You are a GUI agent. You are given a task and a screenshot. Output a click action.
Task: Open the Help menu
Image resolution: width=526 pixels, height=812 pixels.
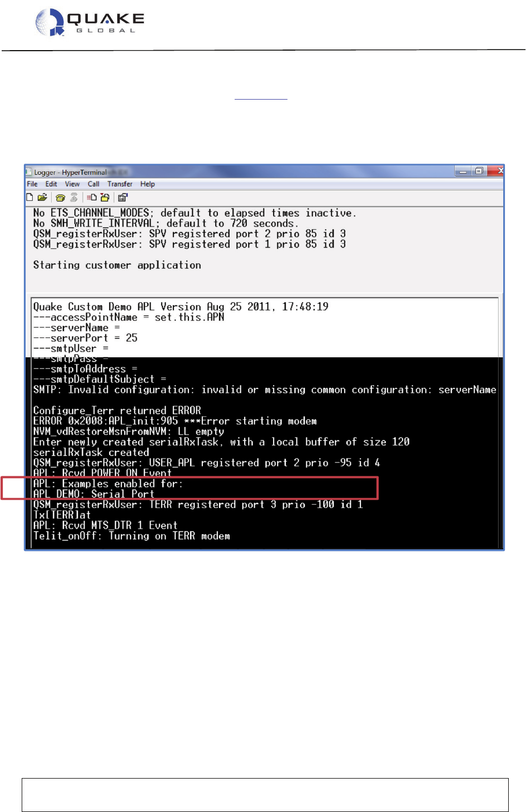[x=147, y=184]
